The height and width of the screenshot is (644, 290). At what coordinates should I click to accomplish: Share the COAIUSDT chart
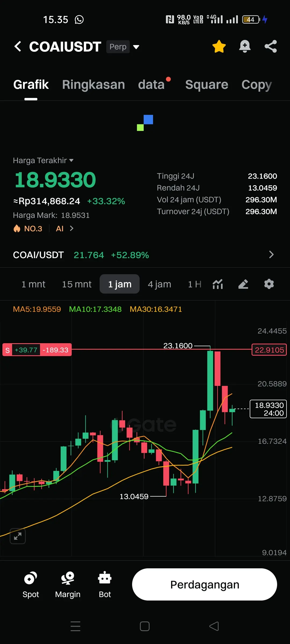271,46
